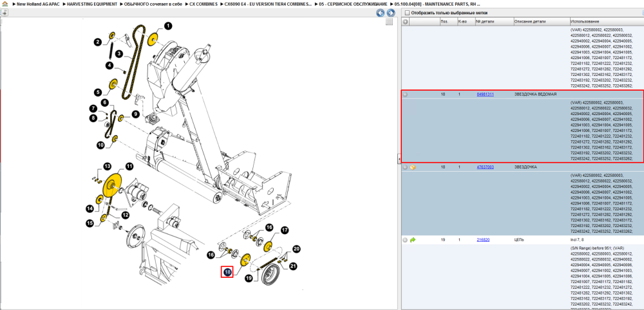The width and height of the screenshot is (644, 310).
Task: Select highlighted callout 18 on the diagram
Action: click(x=227, y=271)
